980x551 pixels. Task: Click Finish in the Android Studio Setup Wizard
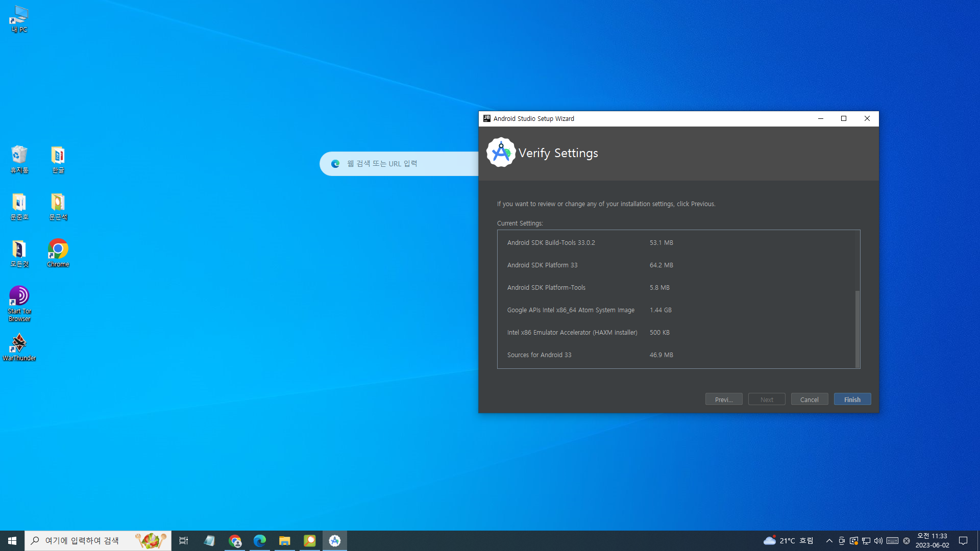[x=852, y=399]
